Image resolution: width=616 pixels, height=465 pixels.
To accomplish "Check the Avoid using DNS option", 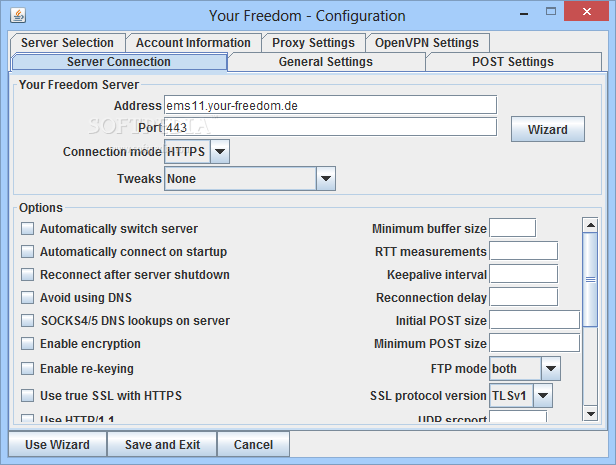I will pyautogui.click(x=28, y=297).
